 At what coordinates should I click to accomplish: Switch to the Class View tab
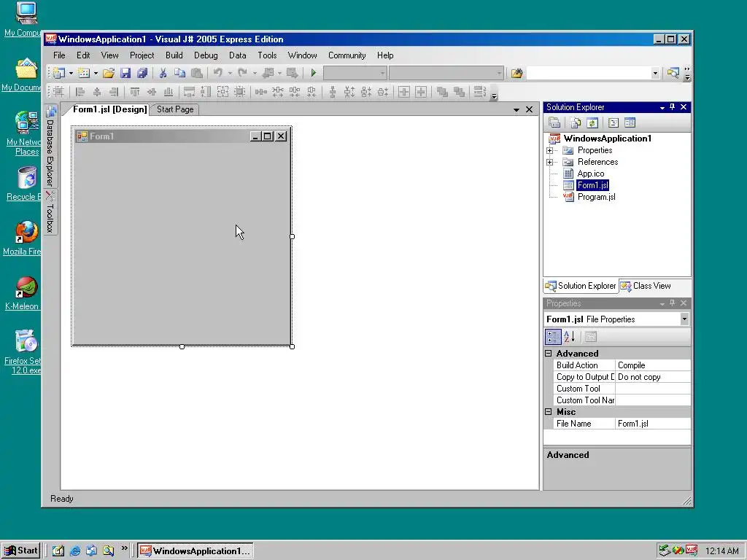pos(646,286)
